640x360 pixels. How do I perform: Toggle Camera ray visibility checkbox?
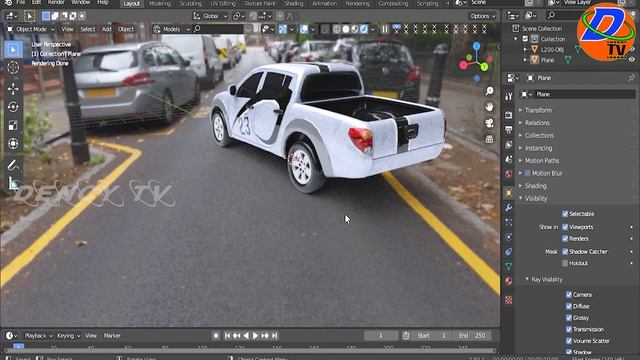pyautogui.click(x=569, y=294)
